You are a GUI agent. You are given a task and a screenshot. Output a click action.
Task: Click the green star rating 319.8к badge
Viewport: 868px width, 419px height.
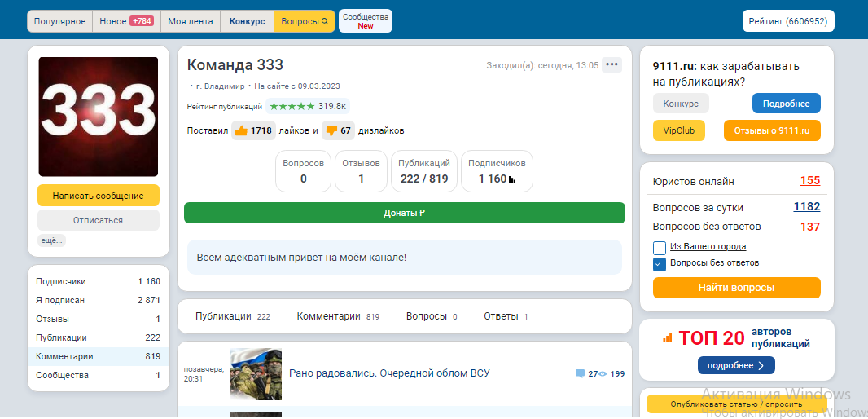(308, 107)
